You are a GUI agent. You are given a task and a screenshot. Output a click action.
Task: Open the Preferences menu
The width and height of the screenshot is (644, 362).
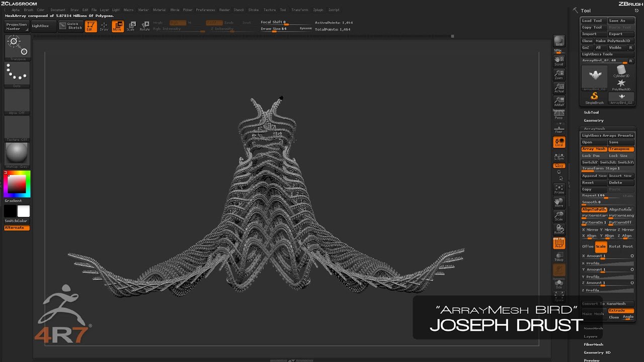click(x=205, y=10)
